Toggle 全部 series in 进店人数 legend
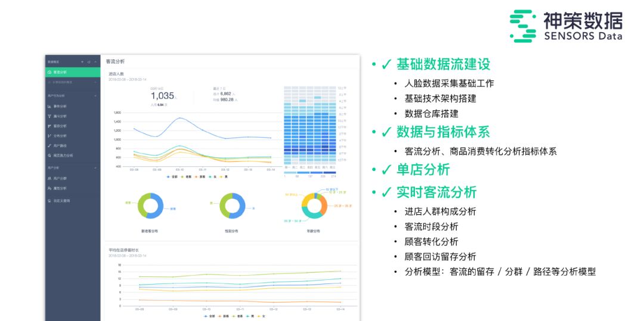The width and height of the screenshot is (644, 321). (172, 177)
